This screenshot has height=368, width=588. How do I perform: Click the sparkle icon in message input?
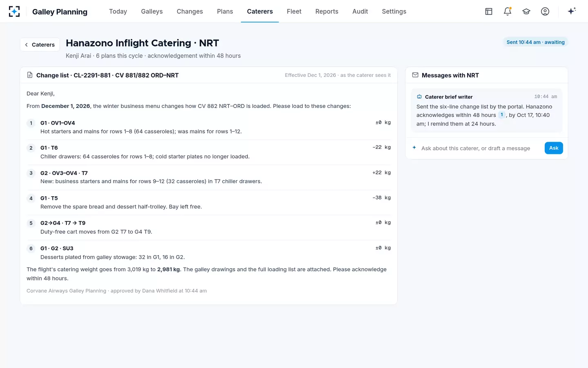[414, 148]
